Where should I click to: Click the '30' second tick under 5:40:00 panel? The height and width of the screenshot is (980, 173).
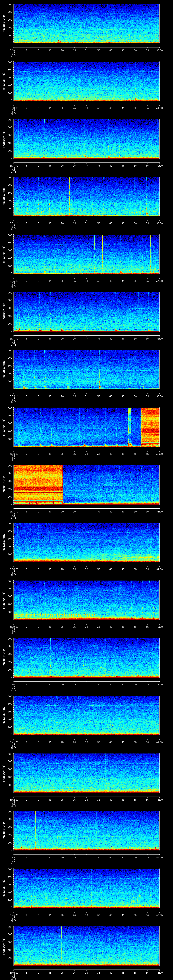pos(86,684)
